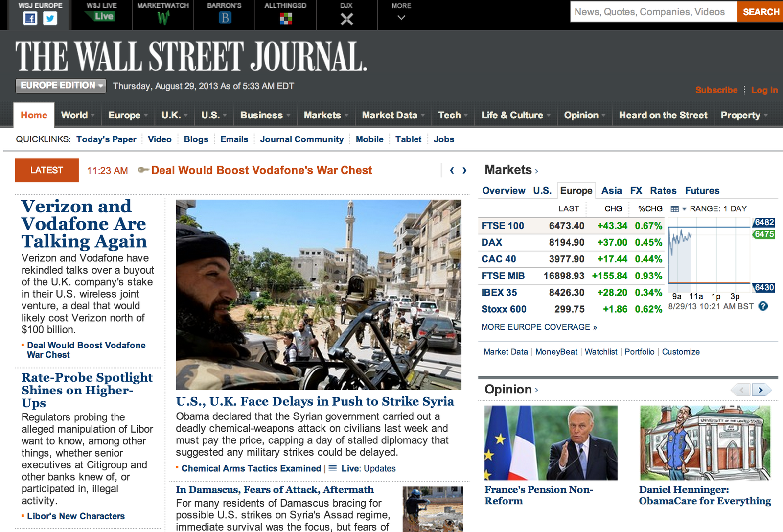
Task: Expand the More chevron in top bar
Action: pos(401,18)
